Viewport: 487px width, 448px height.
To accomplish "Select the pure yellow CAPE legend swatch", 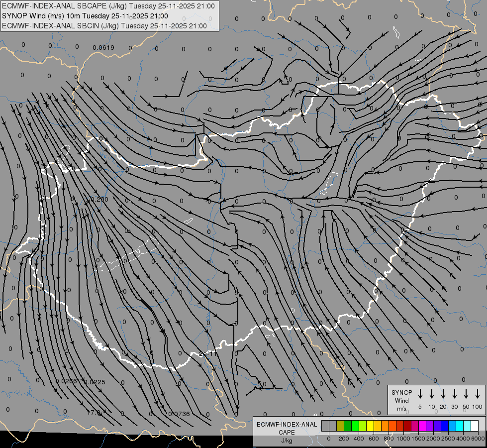I will pyautogui.click(x=370, y=426).
